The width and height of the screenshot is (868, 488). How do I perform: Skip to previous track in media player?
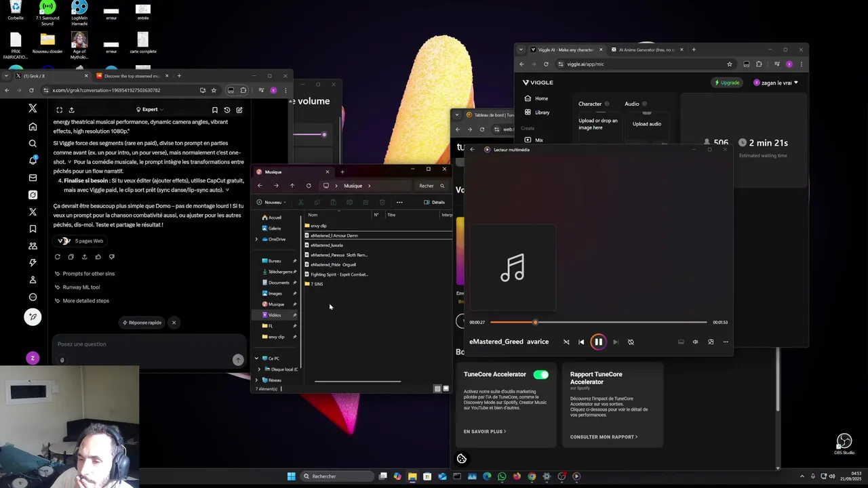point(581,342)
